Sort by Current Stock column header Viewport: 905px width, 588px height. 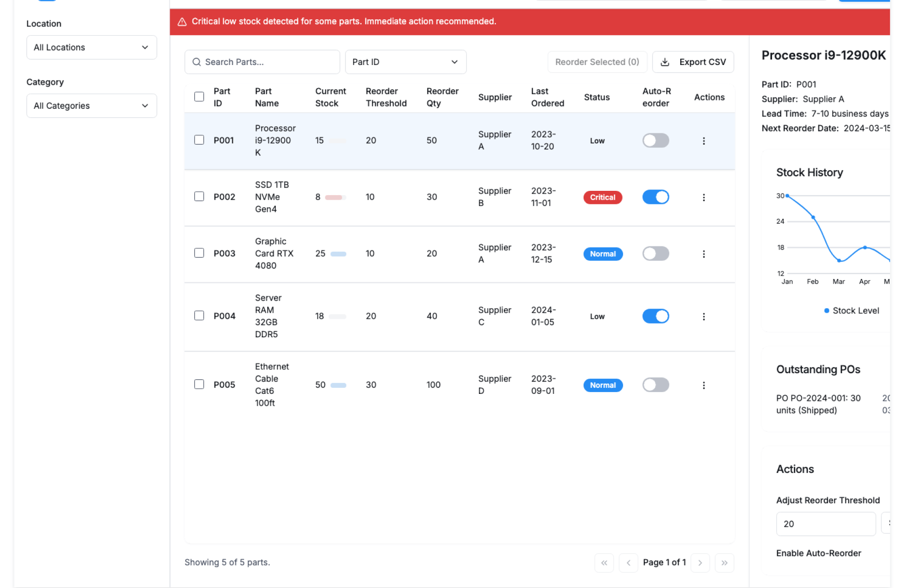[330, 97]
